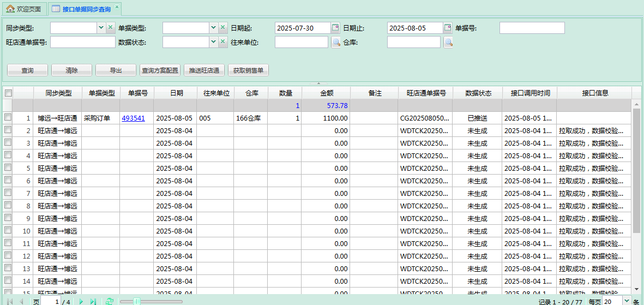Jump to the last page arrow
Screen dimensions: 644x305
[93, 301]
